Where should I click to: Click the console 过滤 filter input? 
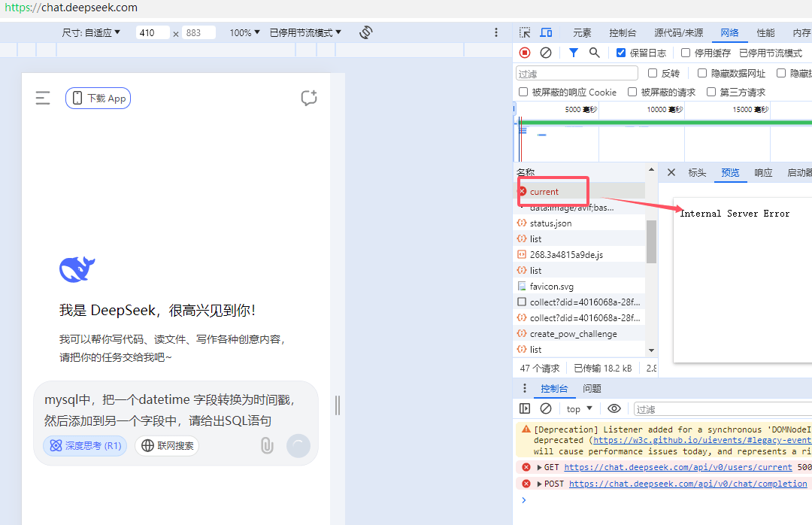pos(723,409)
